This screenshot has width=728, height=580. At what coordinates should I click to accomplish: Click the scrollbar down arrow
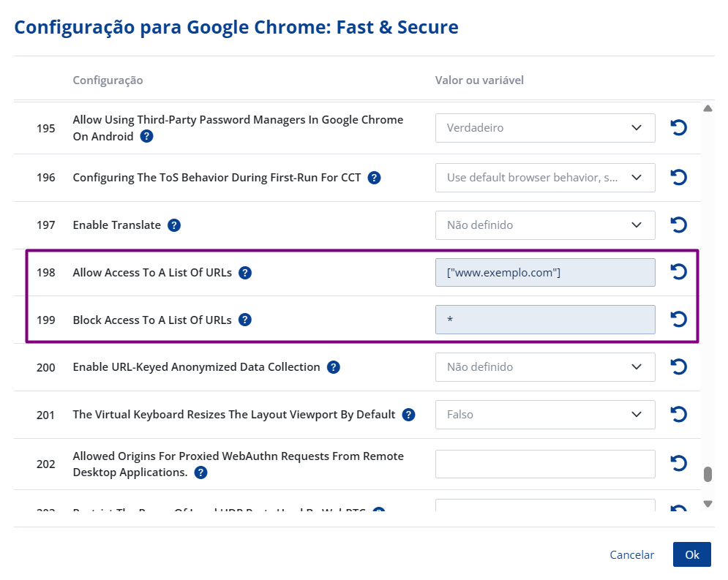[x=708, y=503]
